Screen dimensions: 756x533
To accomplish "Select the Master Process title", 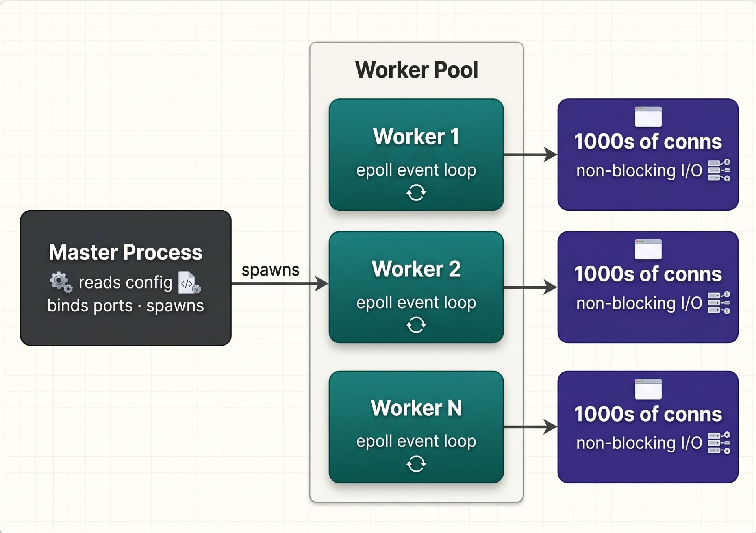I will click(x=126, y=252).
